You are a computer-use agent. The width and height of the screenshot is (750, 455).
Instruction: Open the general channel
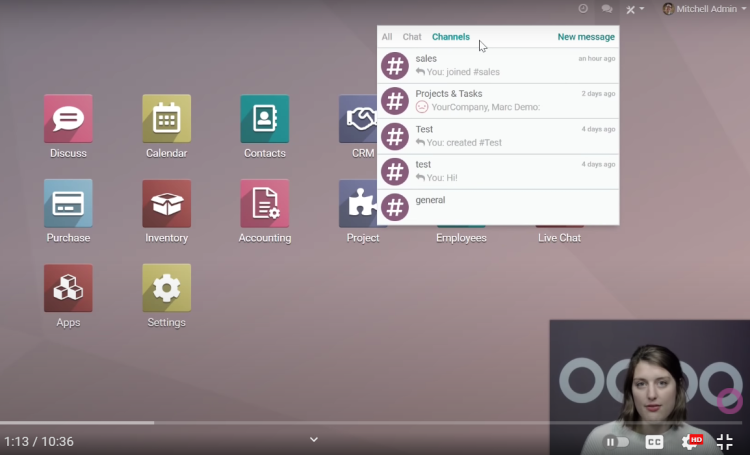(x=498, y=207)
